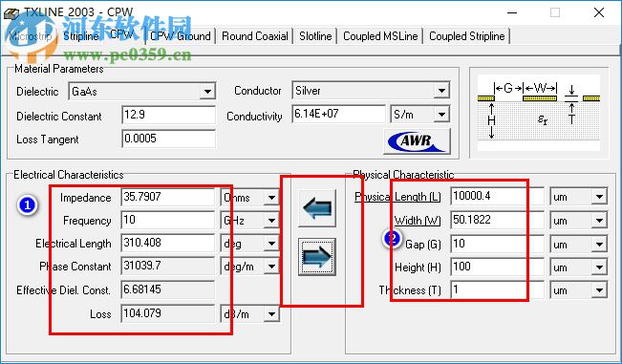
Task: Click the Conductivity field 6.14E+07
Action: coord(338,115)
